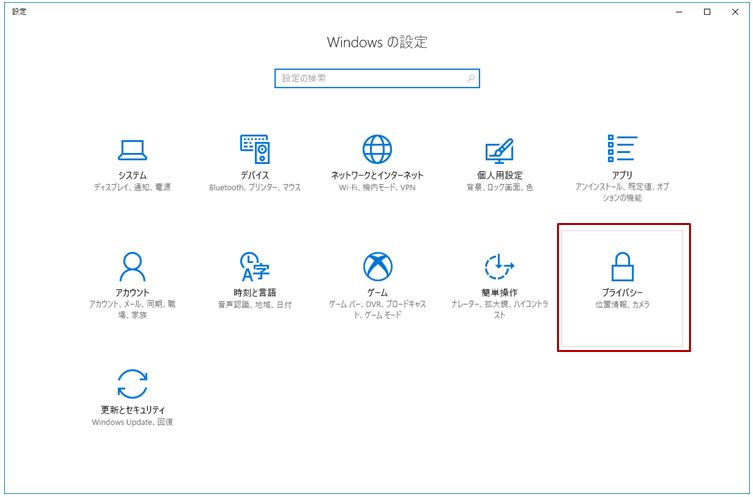Click the 設定の検索 search field
The width and height of the screenshot is (753, 497).
(377, 78)
